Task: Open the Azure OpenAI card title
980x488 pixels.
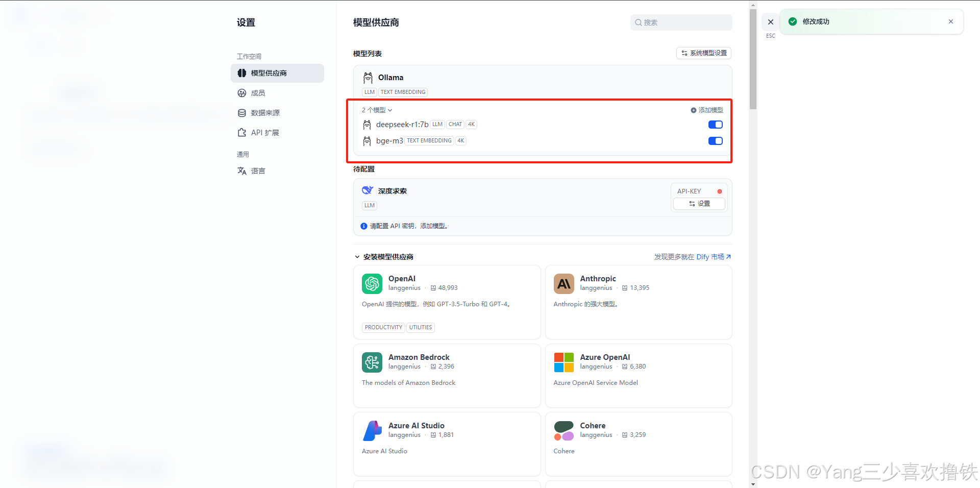Action: (605, 357)
